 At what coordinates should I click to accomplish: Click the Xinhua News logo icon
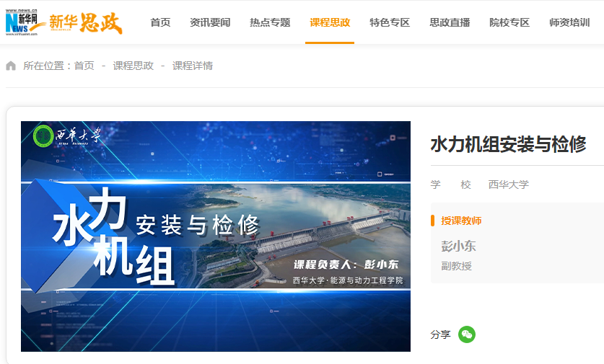(x=22, y=22)
